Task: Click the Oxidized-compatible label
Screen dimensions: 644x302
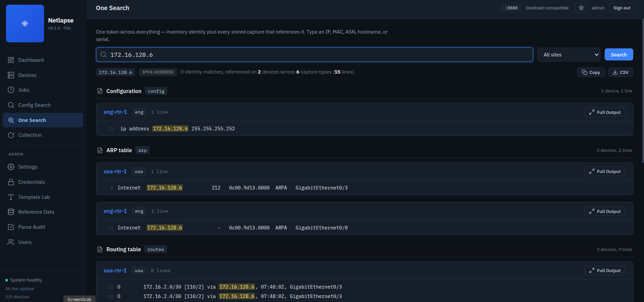Action: point(547,8)
